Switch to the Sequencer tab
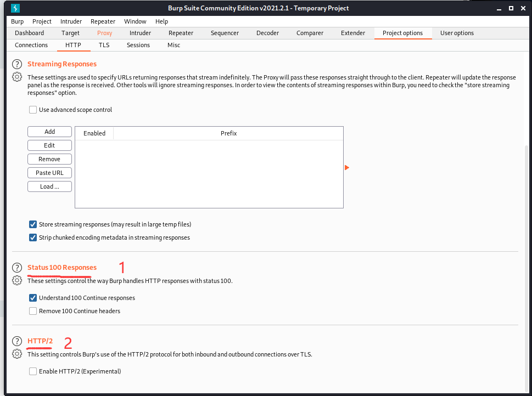 click(225, 33)
